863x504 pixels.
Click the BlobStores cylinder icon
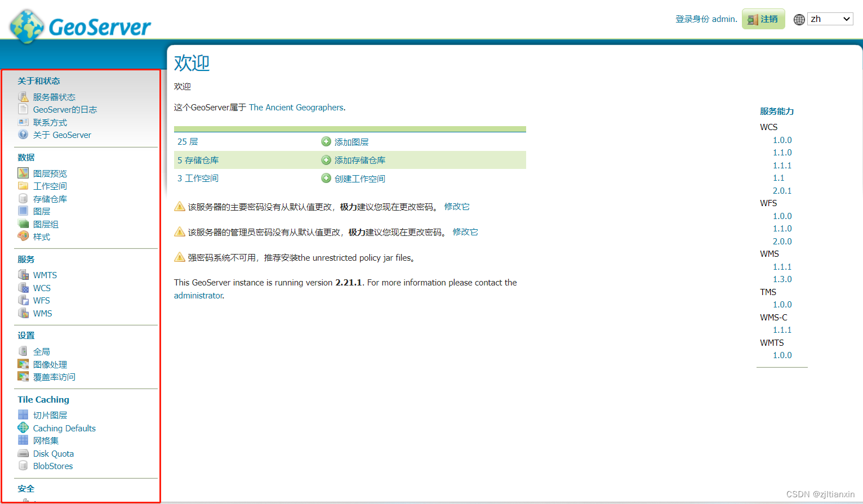(x=23, y=466)
